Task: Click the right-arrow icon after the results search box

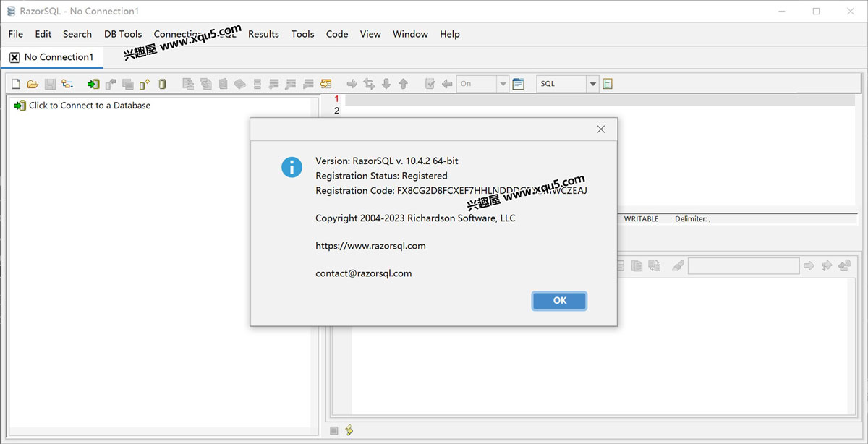Action: click(809, 266)
